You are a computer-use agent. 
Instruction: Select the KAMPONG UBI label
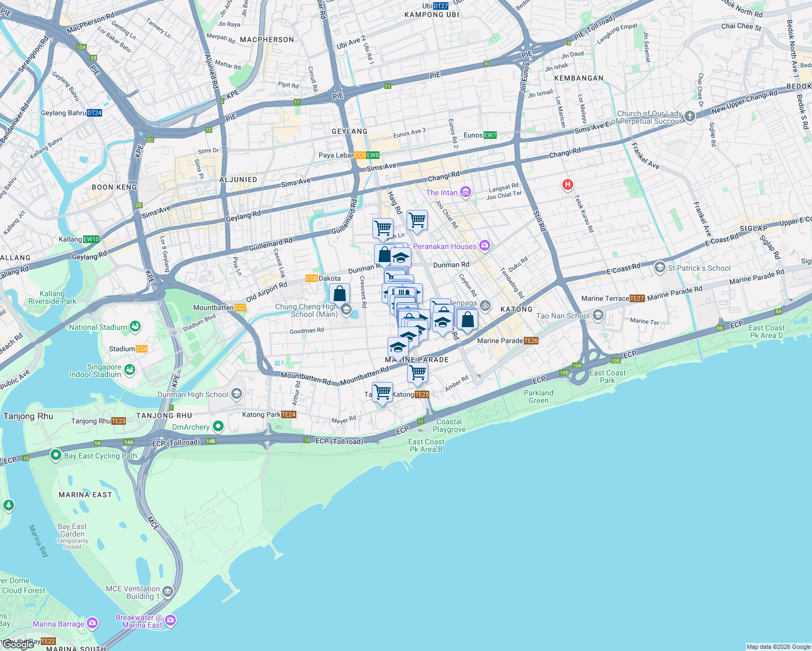tap(432, 15)
